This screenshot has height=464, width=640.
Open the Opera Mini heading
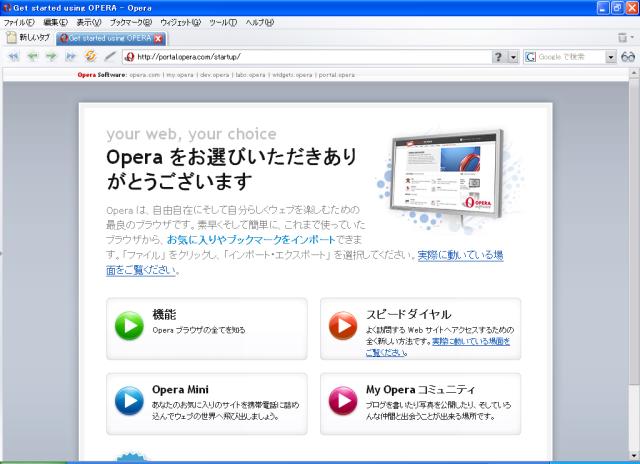tap(180, 390)
